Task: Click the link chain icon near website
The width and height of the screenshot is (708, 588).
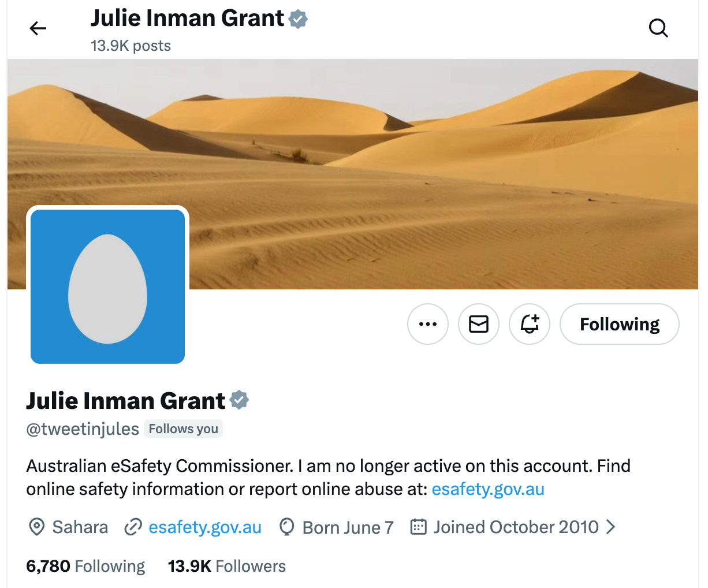Action: (x=133, y=527)
